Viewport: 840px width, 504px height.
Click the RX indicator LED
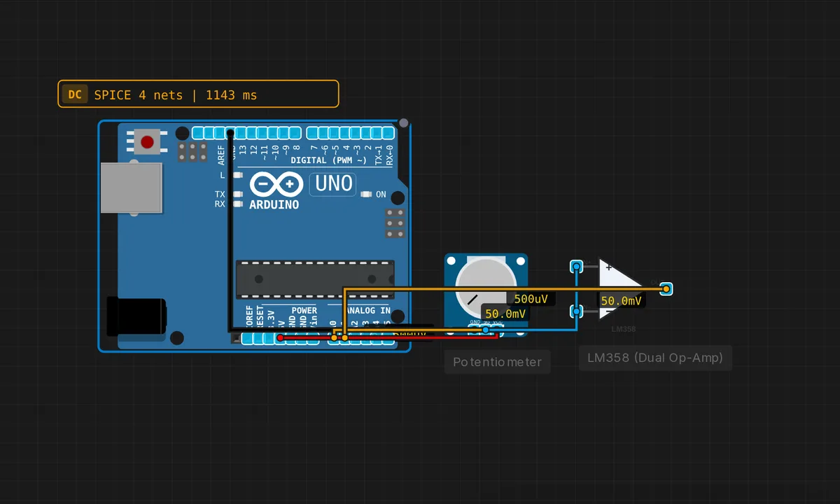point(237,204)
